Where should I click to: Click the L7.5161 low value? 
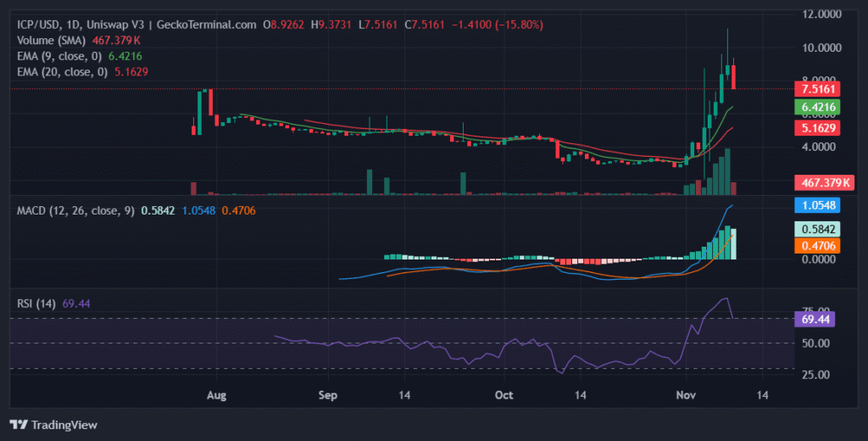[x=378, y=25]
